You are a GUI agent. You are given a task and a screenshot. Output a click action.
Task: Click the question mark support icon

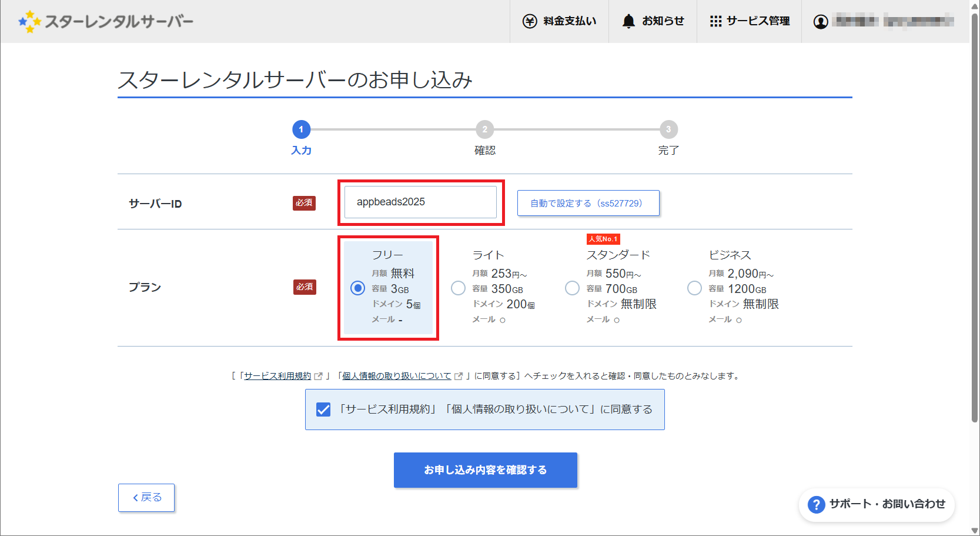tap(816, 504)
